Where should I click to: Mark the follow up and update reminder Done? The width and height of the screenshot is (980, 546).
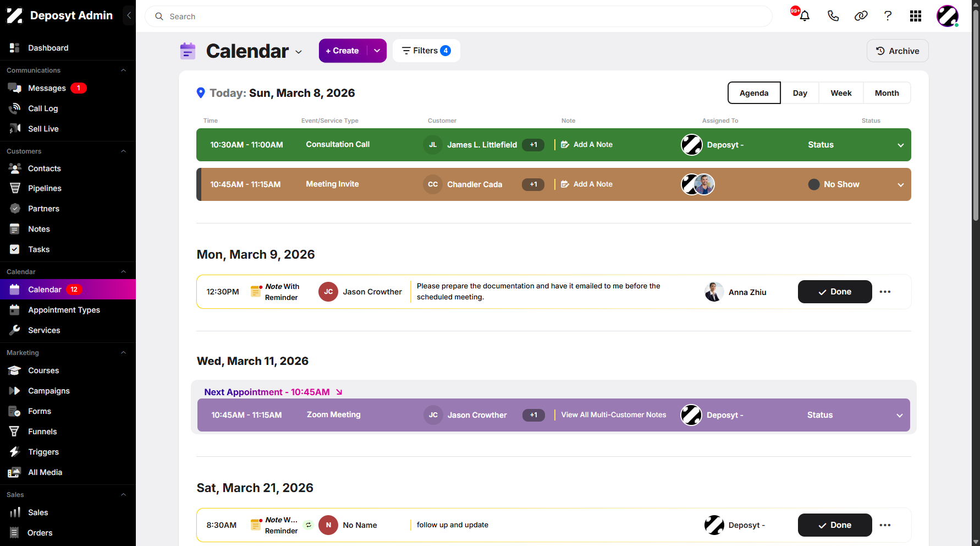click(835, 525)
